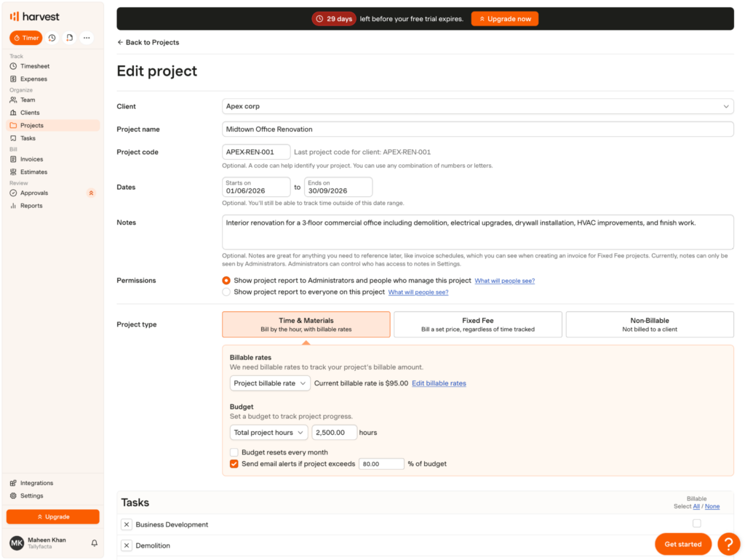Toggle Send email alerts checkbox
Viewport: 745px width, 560px height.
pos(234,463)
